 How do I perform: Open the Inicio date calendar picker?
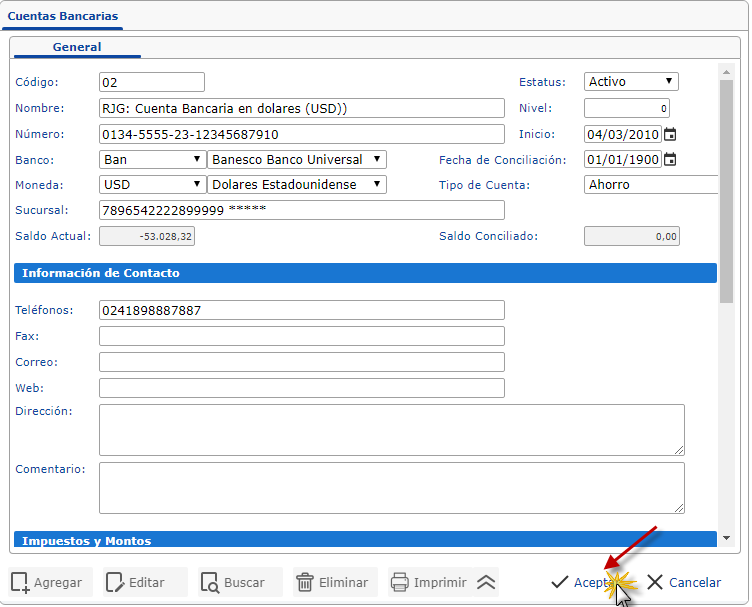(x=671, y=134)
